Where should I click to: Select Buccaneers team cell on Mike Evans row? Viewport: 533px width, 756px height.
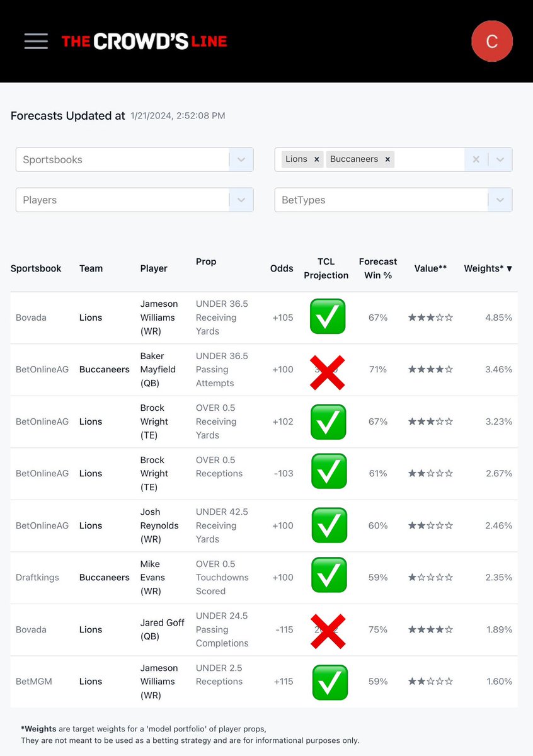click(x=105, y=578)
